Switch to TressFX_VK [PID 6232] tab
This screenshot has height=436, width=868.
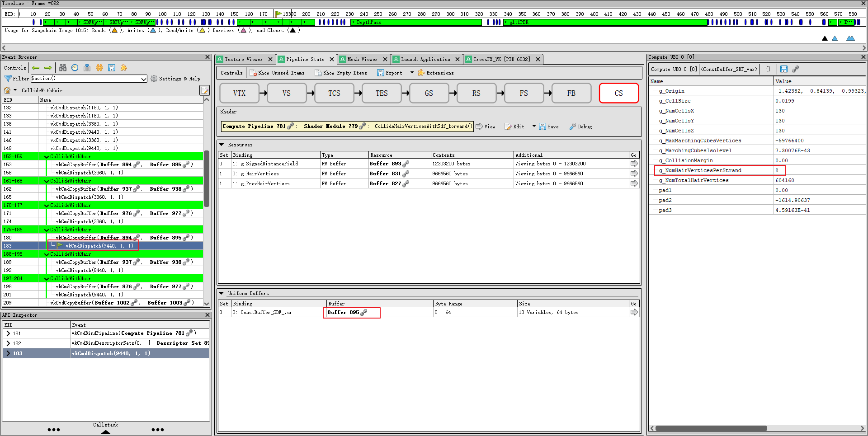pos(502,59)
